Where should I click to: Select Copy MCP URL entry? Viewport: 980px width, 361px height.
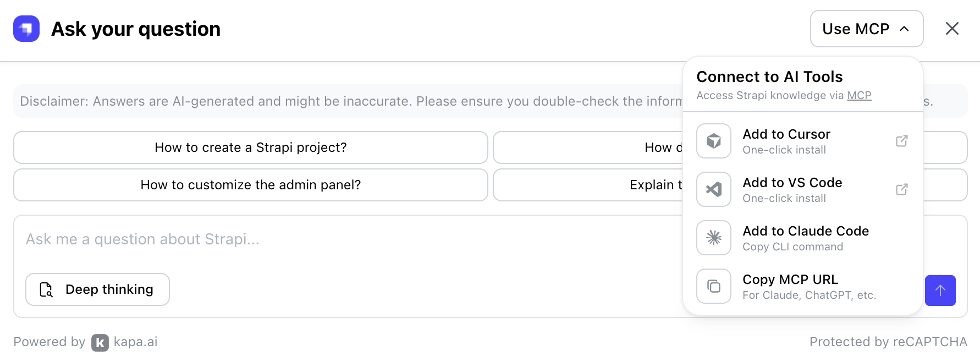790,286
